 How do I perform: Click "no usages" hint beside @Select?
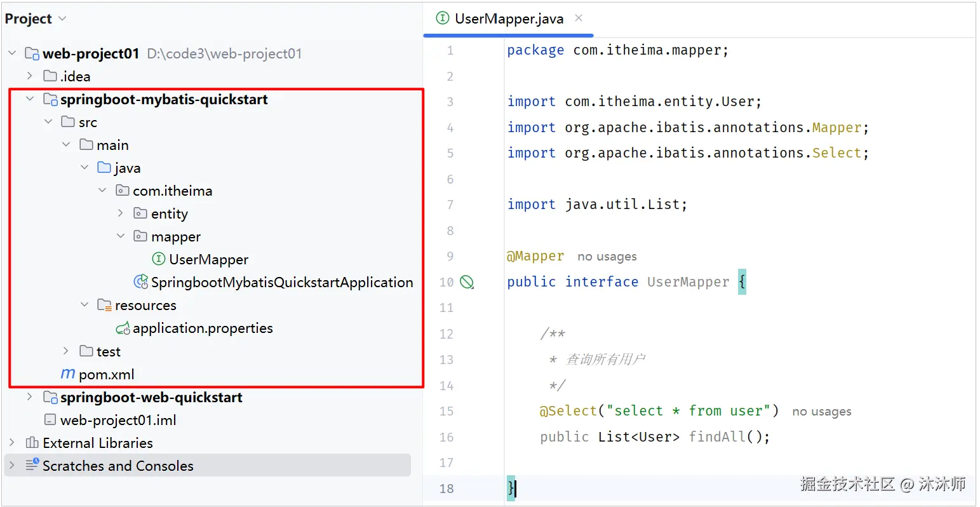pos(822,412)
